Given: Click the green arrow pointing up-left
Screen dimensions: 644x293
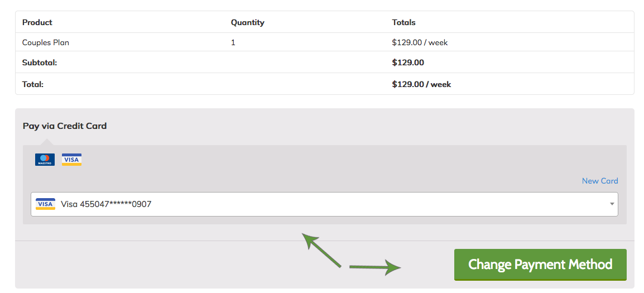Looking at the screenshot, I should point(321,250).
